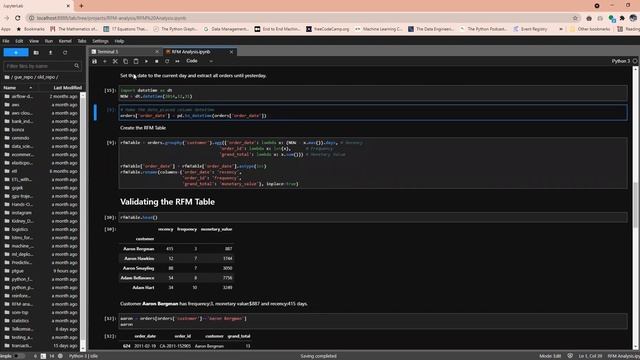Paste cell using the clipboard icon

(x=136, y=61)
